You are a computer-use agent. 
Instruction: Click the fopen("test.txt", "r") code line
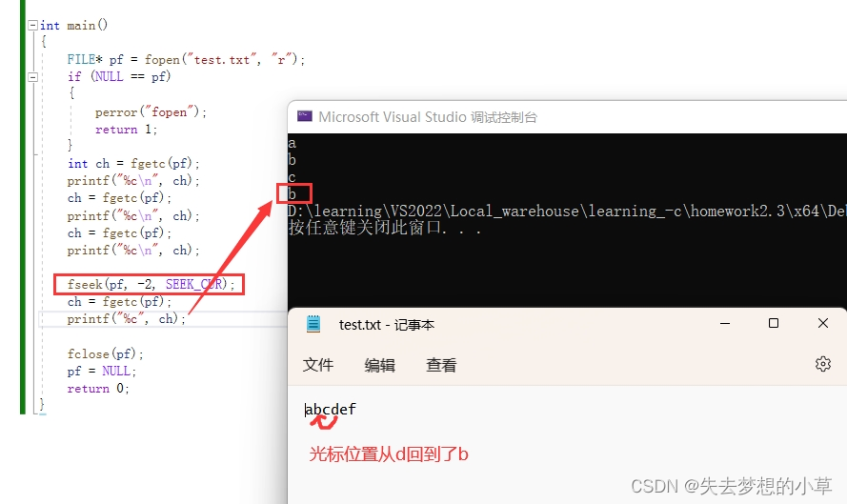[x=186, y=59]
